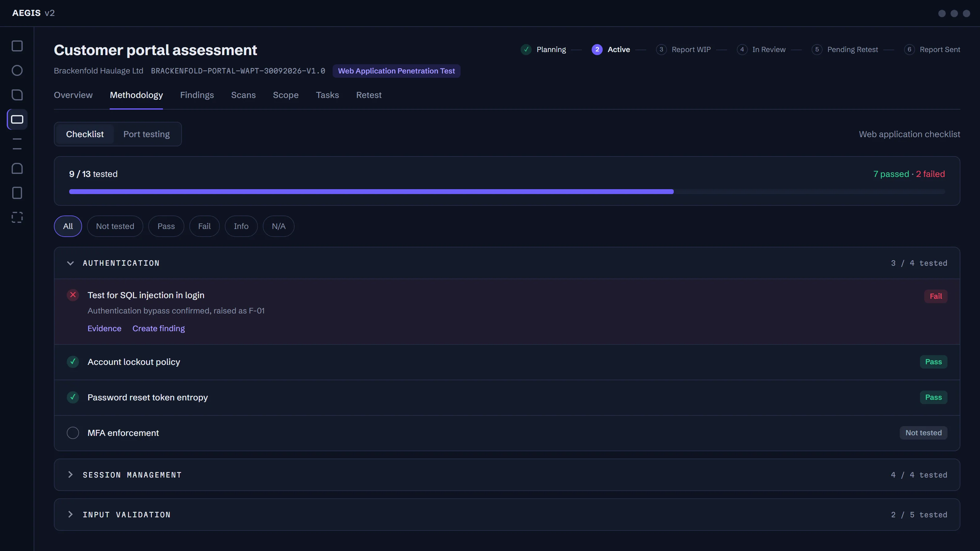Collapse the Authentication section
The width and height of the screenshot is (980, 551).
(x=507, y=263)
